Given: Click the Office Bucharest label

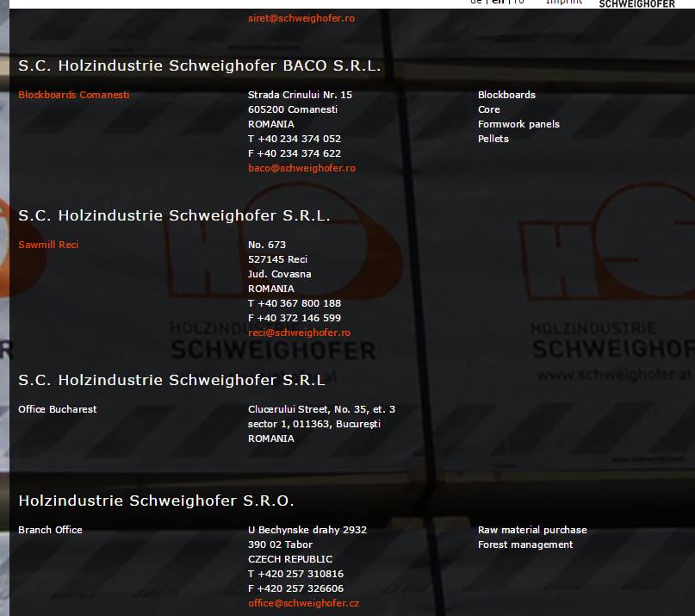Looking at the screenshot, I should [x=58, y=409].
